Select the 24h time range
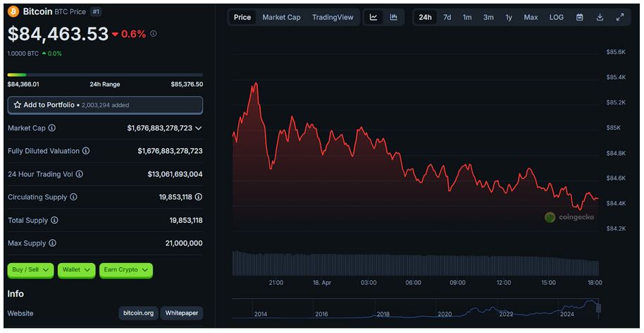644x333 pixels. point(425,17)
